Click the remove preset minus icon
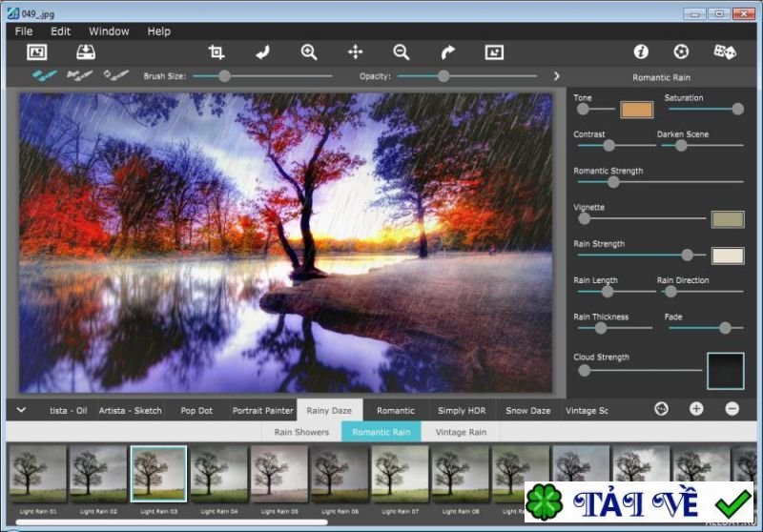This screenshot has width=763, height=532. 732,409
